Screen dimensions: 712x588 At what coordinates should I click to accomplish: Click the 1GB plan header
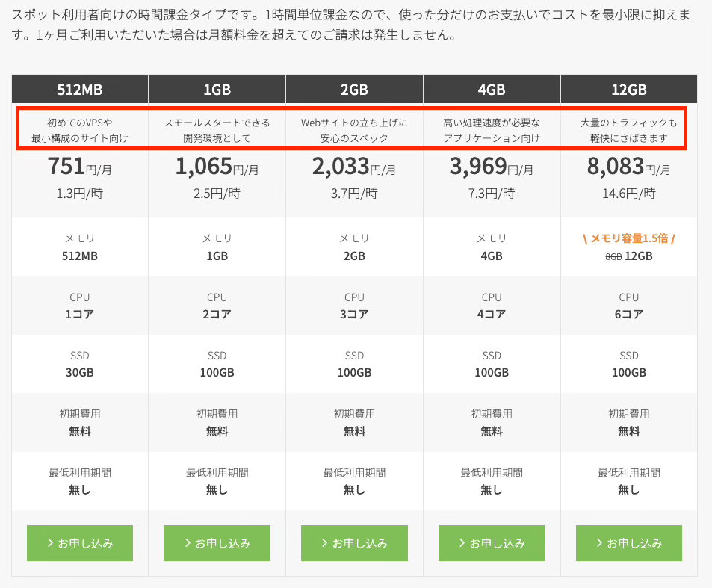(x=216, y=88)
